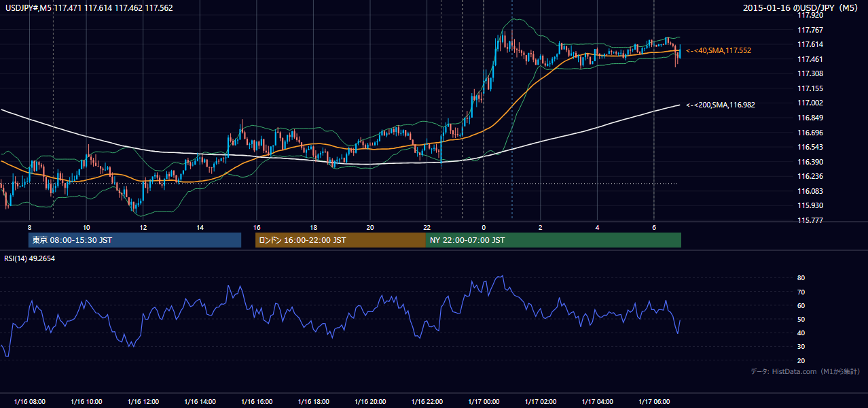Click the 1/16 10:00 bottom time label
The image size is (868, 408).
pyautogui.click(x=86, y=402)
